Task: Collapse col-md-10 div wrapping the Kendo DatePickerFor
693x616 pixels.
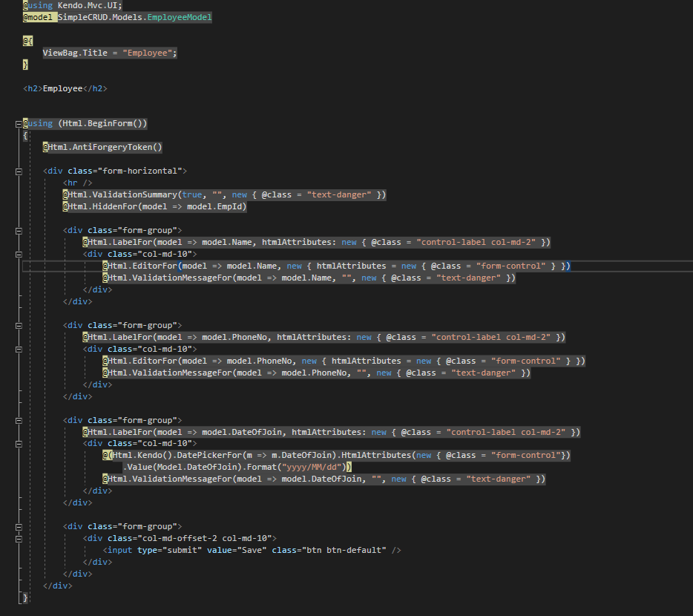Action: coord(18,444)
